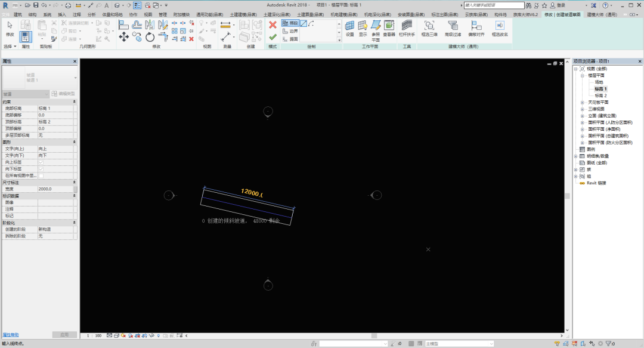Toggle the 在所有视图中显示 checkbox
Image resolution: width=644 pixels, height=348 pixels.
click(41, 175)
